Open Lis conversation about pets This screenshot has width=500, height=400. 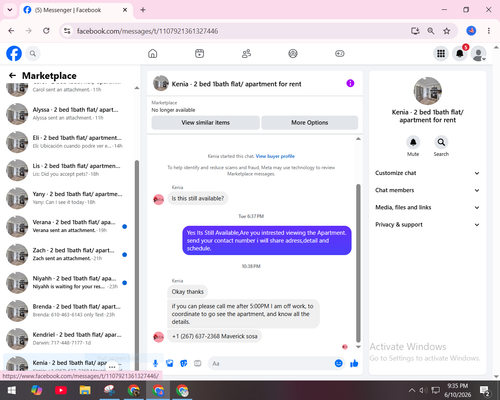(68, 170)
